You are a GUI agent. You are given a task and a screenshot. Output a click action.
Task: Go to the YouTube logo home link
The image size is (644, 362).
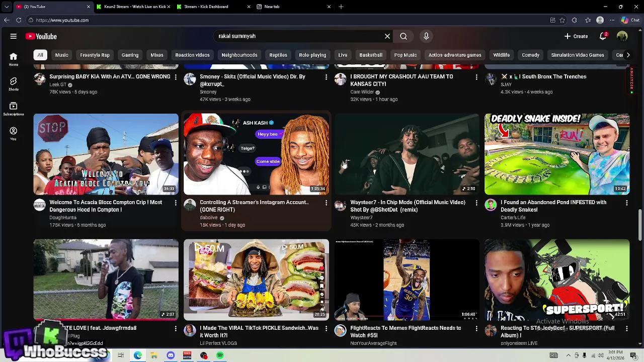[x=41, y=36]
